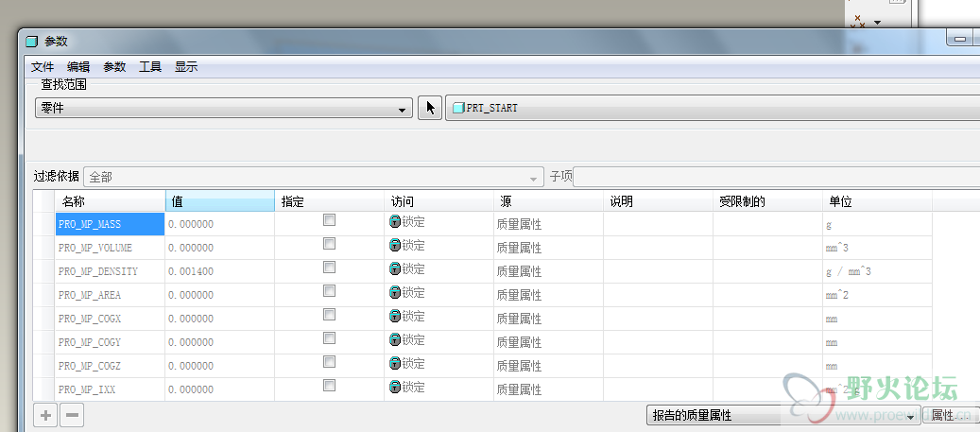Click the 指定 column header

[x=330, y=201]
